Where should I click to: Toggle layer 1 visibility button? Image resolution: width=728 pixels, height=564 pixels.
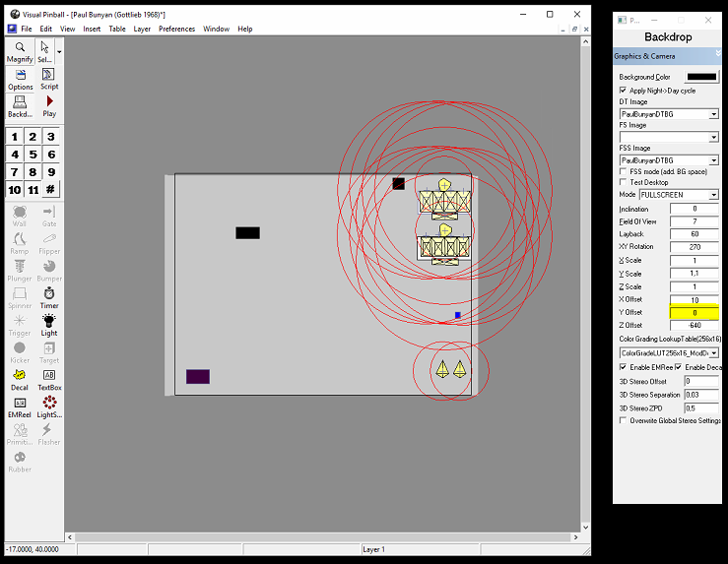pos(15,137)
